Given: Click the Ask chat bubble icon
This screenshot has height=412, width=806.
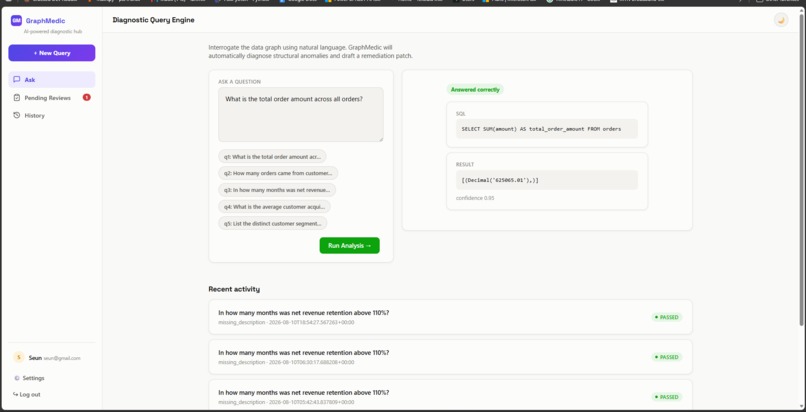Looking at the screenshot, I should pyautogui.click(x=17, y=80).
